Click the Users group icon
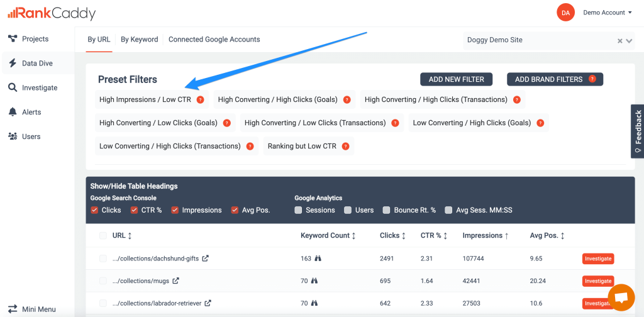This screenshot has height=317, width=644. [13, 136]
